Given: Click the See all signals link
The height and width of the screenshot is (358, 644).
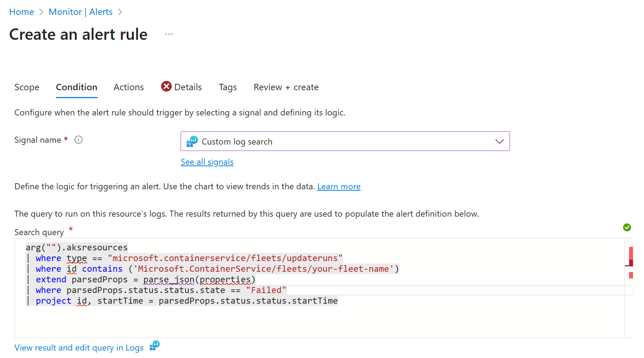Looking at the screenshot, I should coord(207,162).
